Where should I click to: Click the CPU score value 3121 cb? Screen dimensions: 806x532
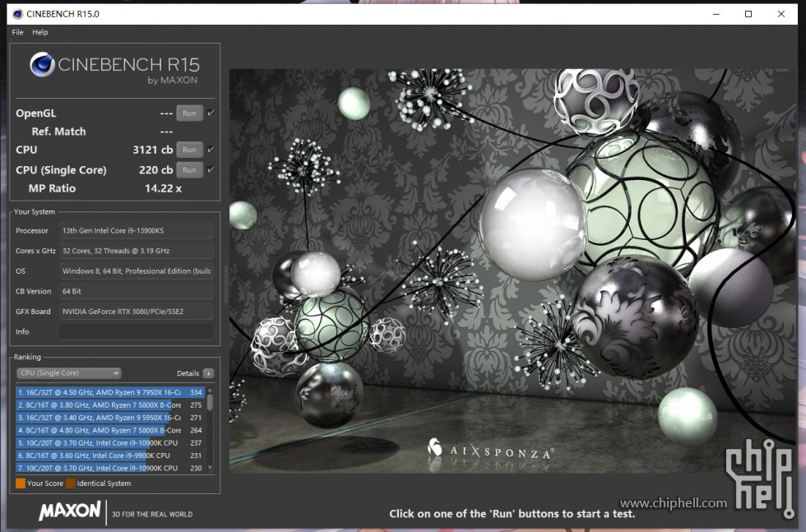153,150
